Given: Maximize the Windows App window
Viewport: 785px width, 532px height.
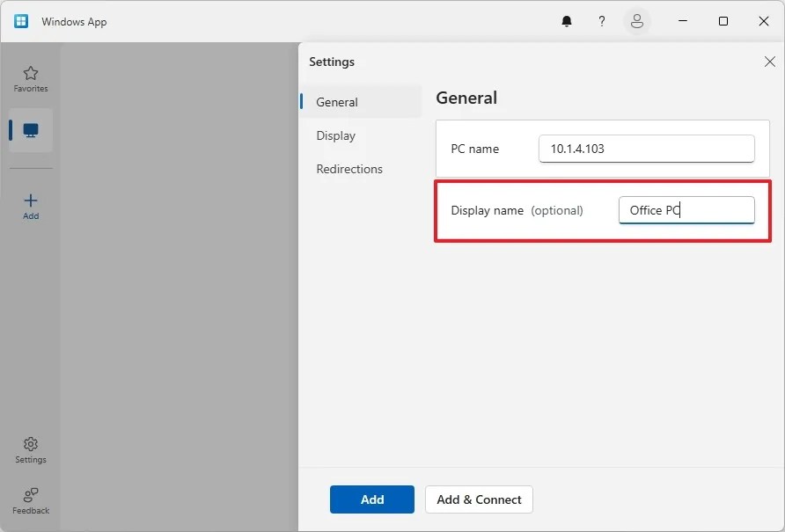Looking at the screenshot, I should tap(723, 21).
